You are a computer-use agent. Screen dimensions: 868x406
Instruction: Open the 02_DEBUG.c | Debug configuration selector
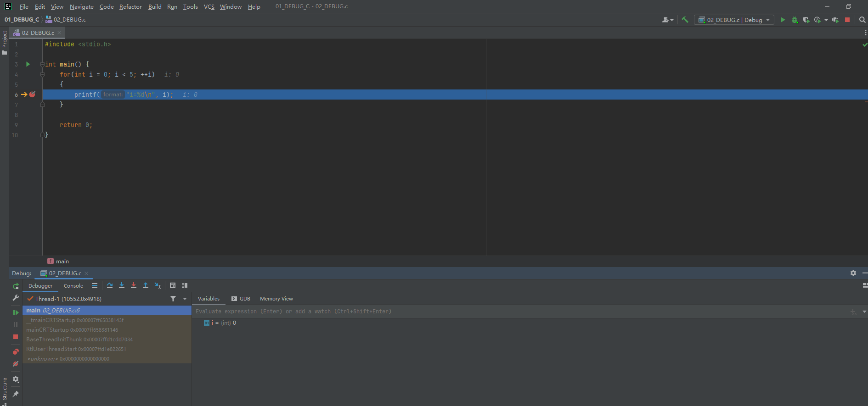[734, 20]
